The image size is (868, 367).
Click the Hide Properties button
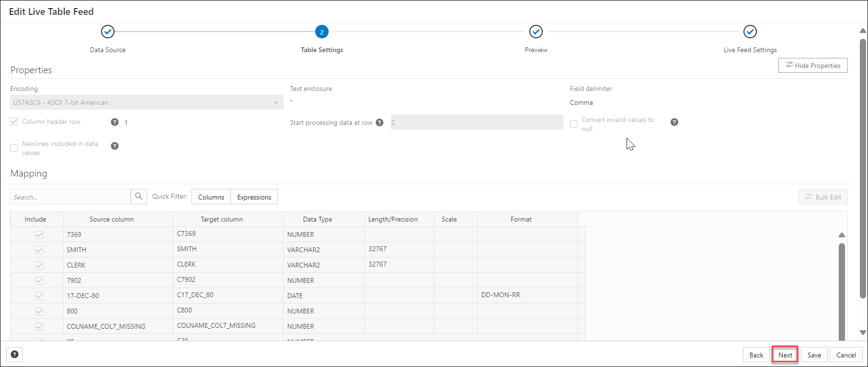(813, 66)
